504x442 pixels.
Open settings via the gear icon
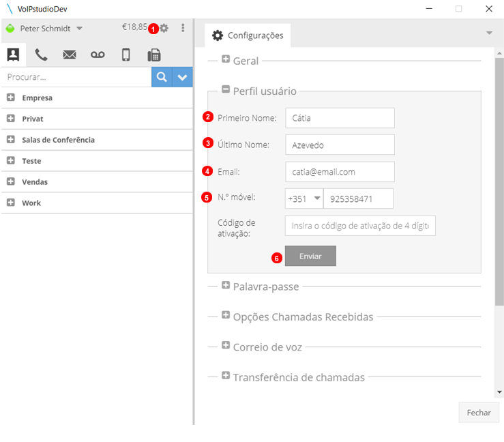164,28
